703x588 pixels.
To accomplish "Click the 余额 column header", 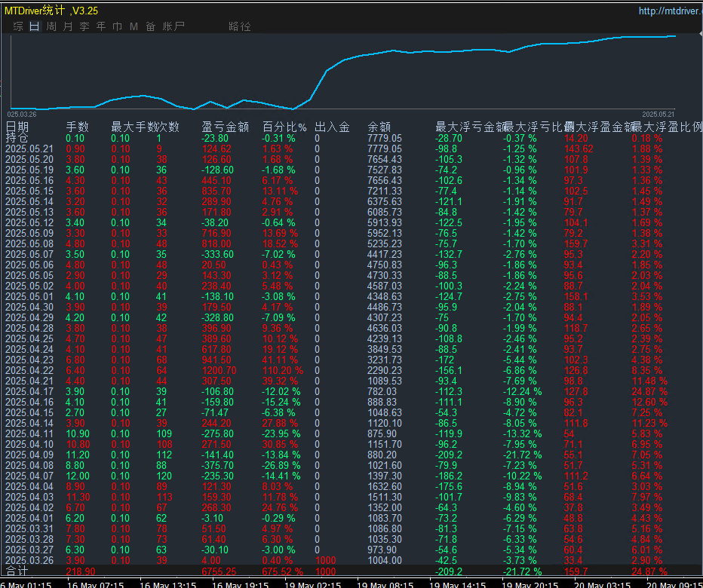I will click(379, 127).
